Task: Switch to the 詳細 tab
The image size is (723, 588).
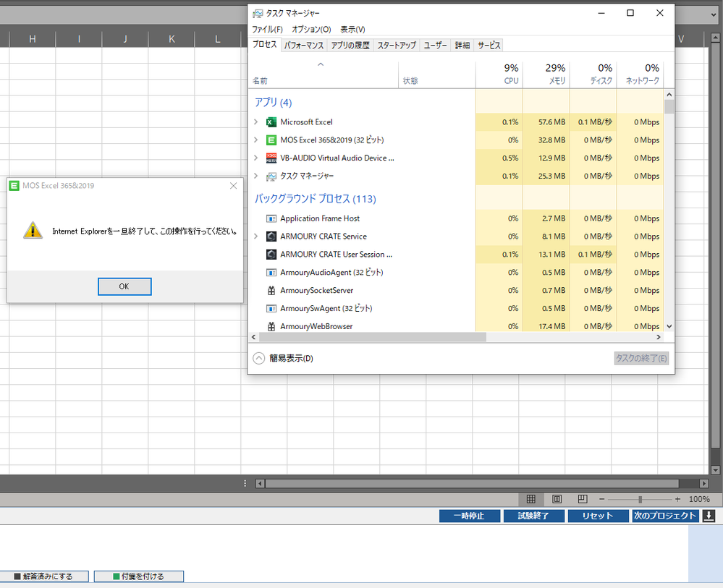Action: [462, 45]
